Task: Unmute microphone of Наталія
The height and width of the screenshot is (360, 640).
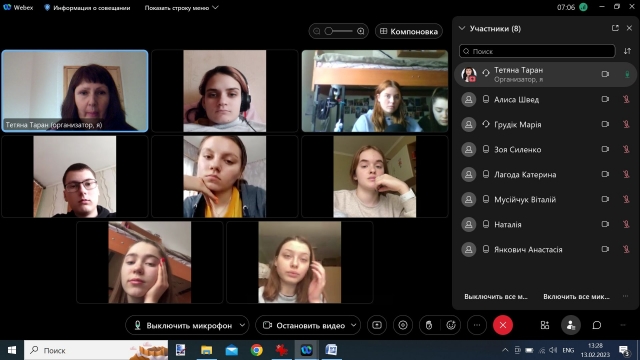Action: coord(626,224)
